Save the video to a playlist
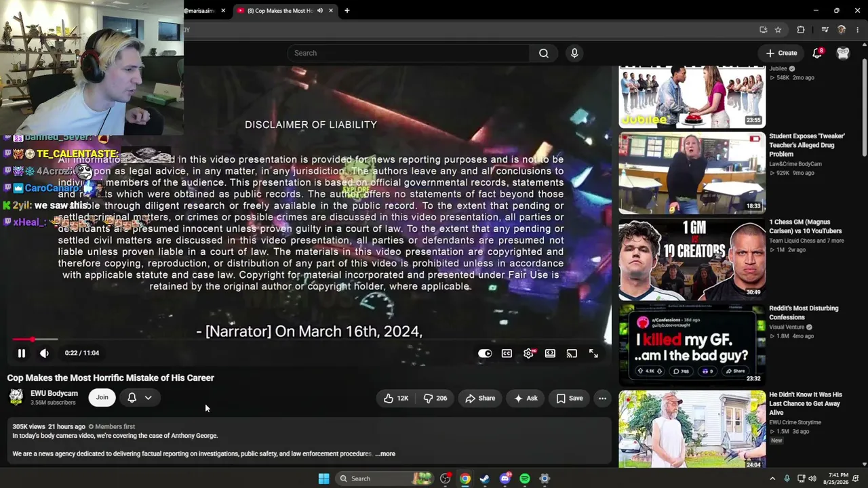The height and width of the screenshot is (488, 868). [x=570, y=398]
